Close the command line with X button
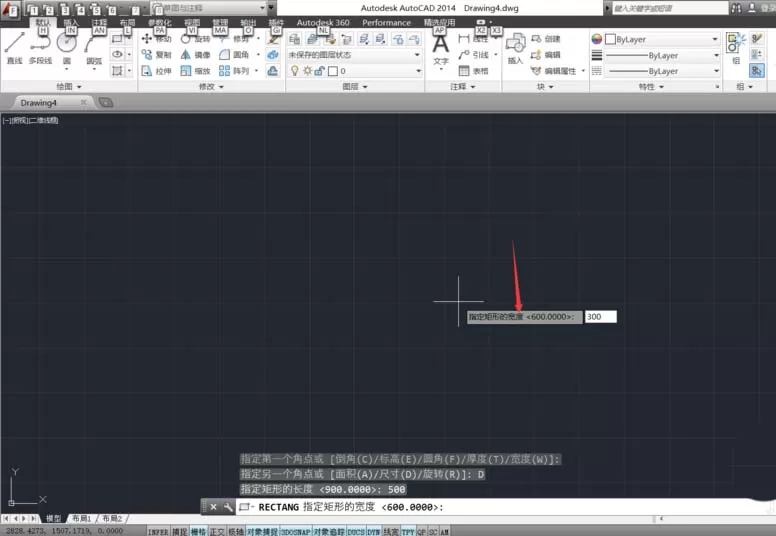The image size is (776, 536). pos(213,507)
